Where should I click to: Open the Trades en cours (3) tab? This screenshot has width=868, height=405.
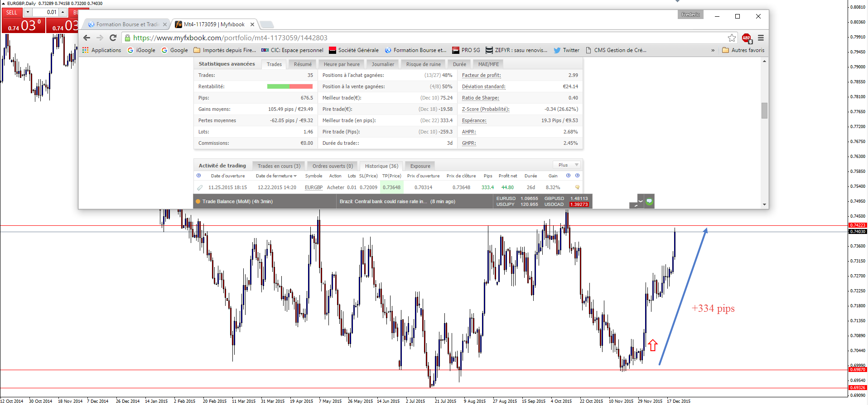click(279, 166)
